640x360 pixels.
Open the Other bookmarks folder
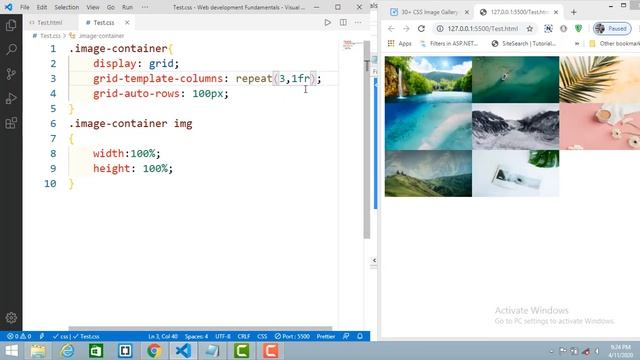coord(614,43)
